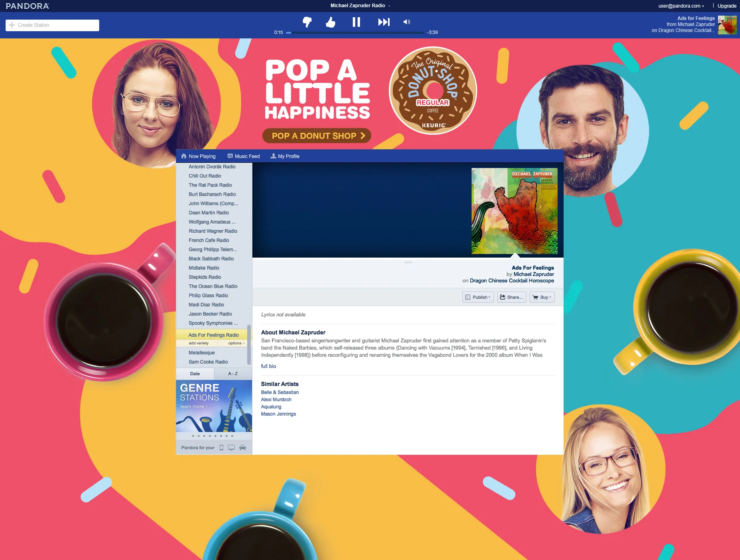This screenshot has width=740, height=560.
Task: Open the Music Feed tab
Action: pos(244,156)
